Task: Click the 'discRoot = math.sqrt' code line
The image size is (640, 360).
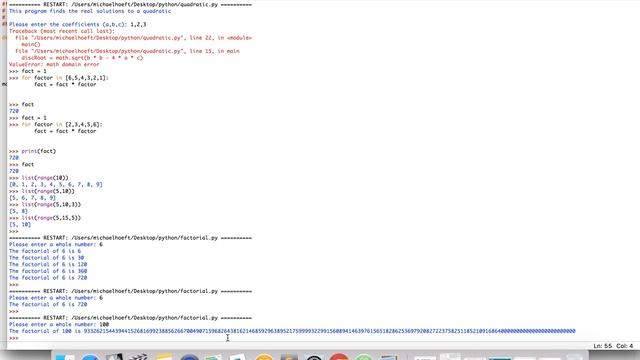Action: 82,58
